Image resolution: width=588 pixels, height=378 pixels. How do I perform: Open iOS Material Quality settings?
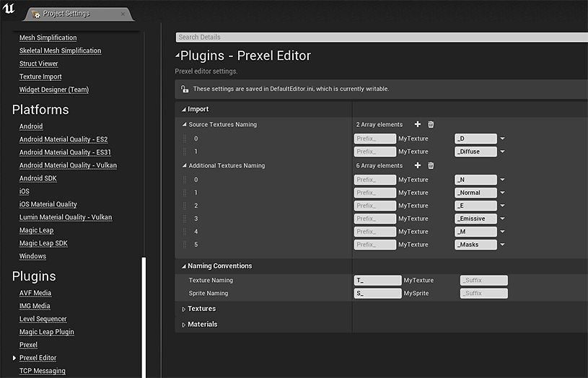pos(48,204)
